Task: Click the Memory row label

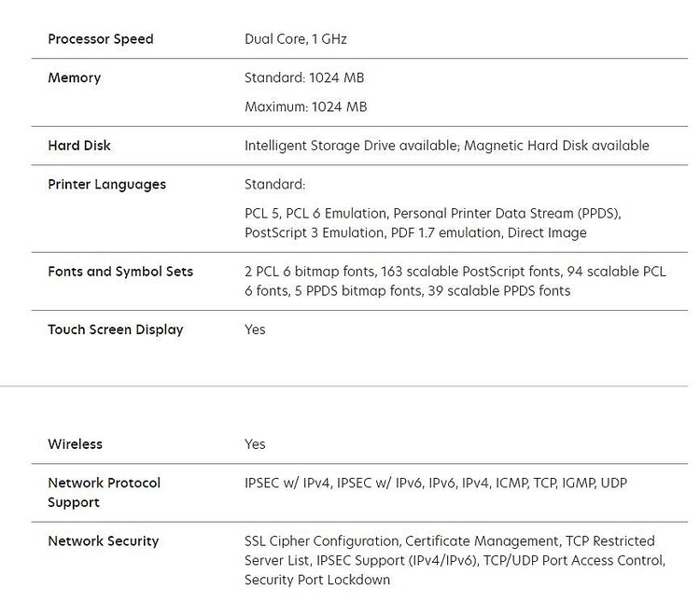Action: click(75, 77)
